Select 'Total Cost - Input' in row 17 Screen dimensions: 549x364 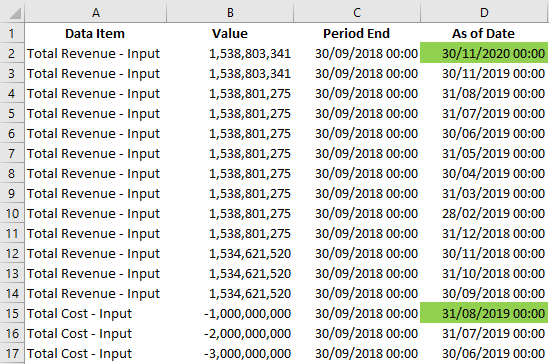pos(95,354)
